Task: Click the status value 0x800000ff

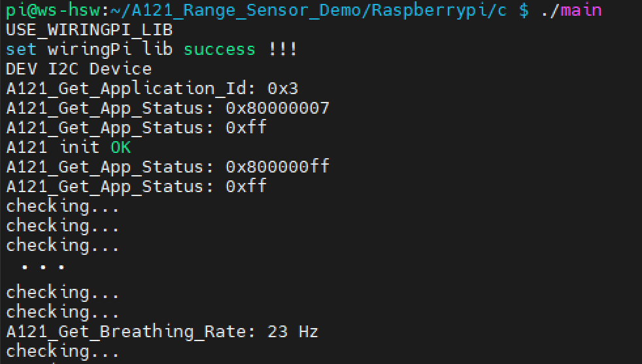Action: tap(277, 167)
